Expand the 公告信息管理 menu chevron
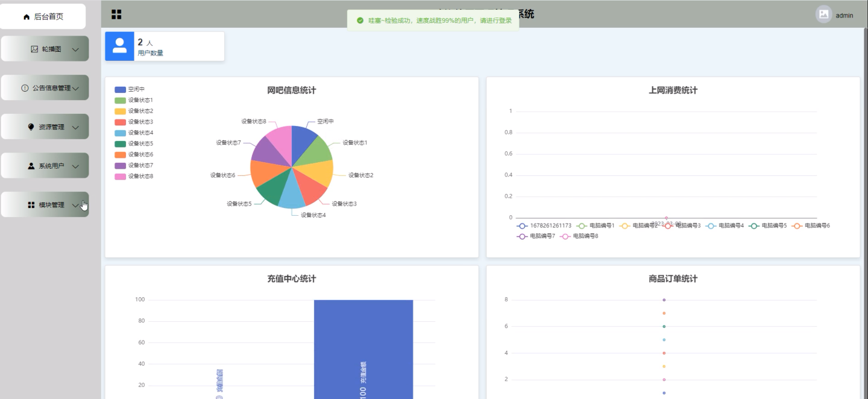The image size is (868, 399). 75,88
